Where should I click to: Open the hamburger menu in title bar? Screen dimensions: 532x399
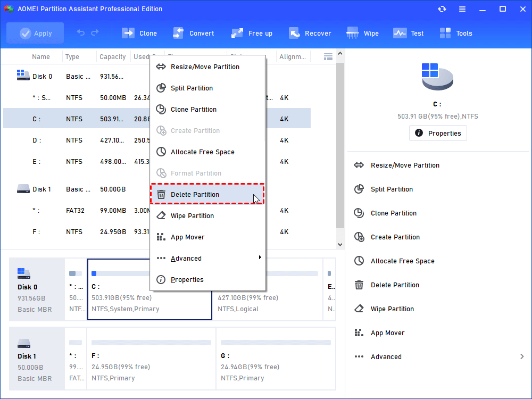462,9
